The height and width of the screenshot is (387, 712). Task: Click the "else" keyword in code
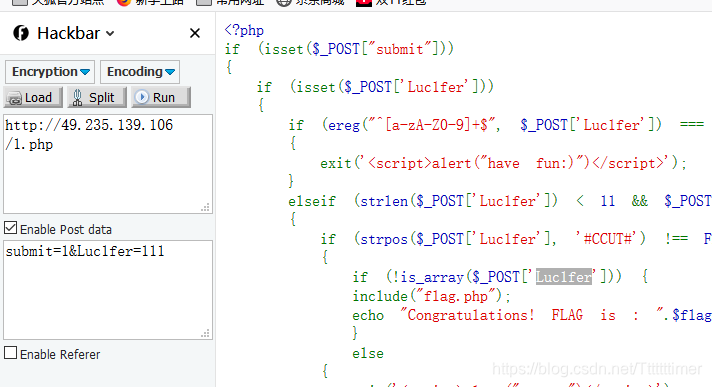click(368, 353)
